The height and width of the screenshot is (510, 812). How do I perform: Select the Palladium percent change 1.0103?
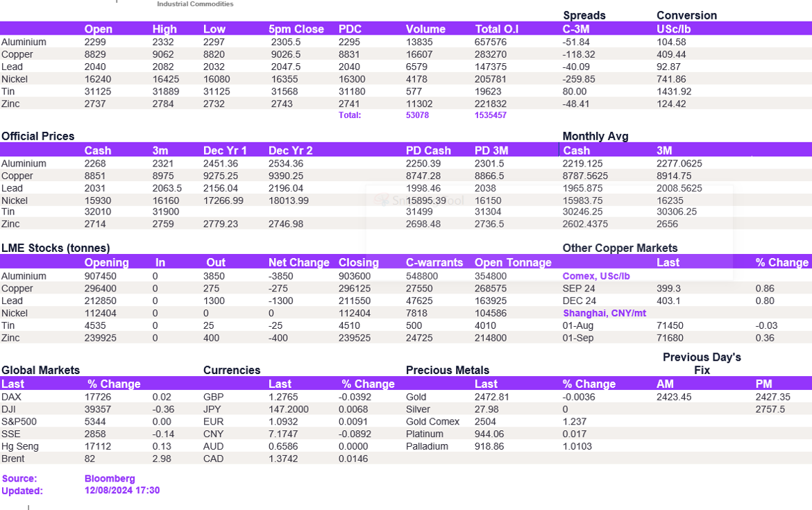coord(577,447)
